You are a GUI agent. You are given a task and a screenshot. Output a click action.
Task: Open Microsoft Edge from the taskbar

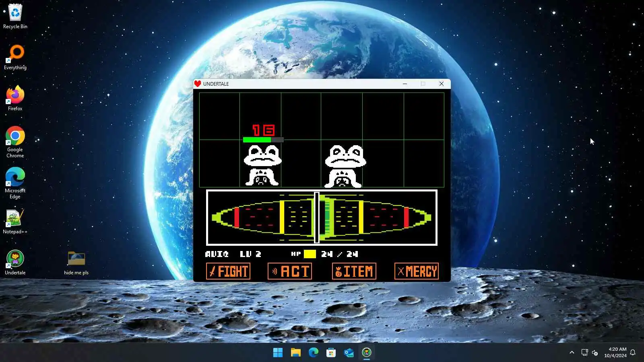(x=314, y=353)
